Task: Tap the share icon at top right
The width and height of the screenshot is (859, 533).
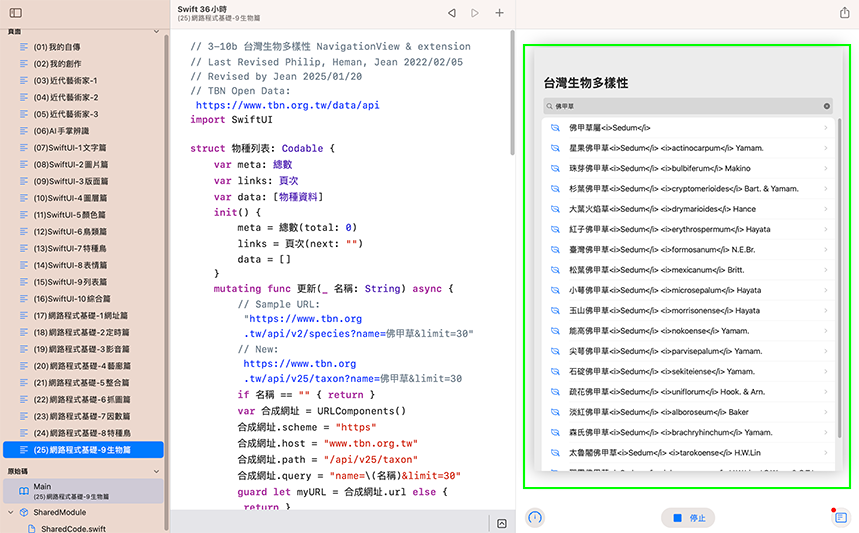Action: pos(843,13)
